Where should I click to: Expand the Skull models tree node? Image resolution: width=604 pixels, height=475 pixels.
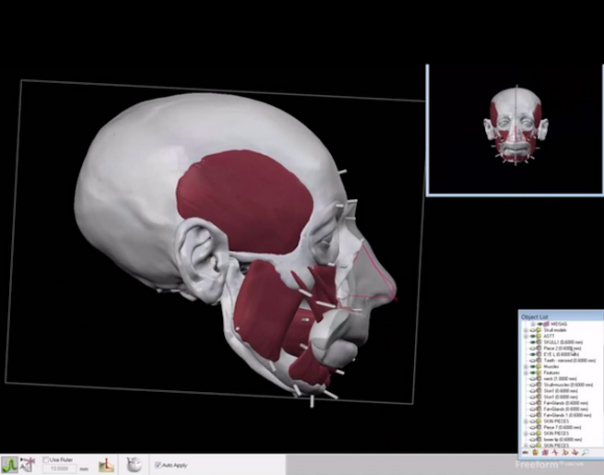(x=525, y=330)
